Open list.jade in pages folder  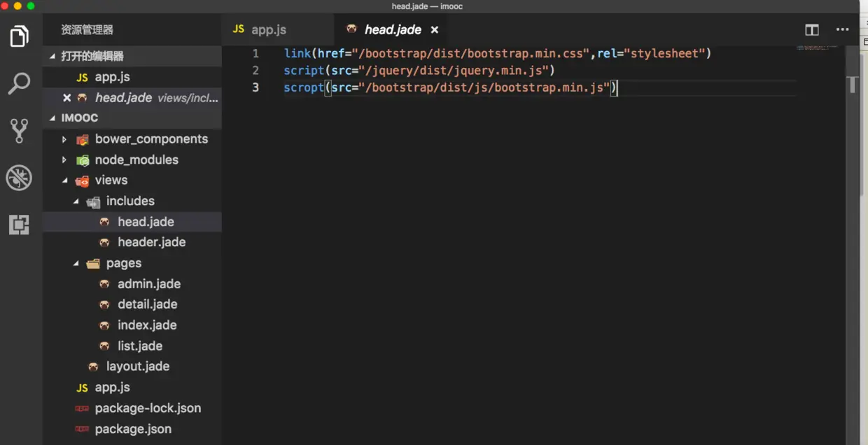tap(132, 346)
